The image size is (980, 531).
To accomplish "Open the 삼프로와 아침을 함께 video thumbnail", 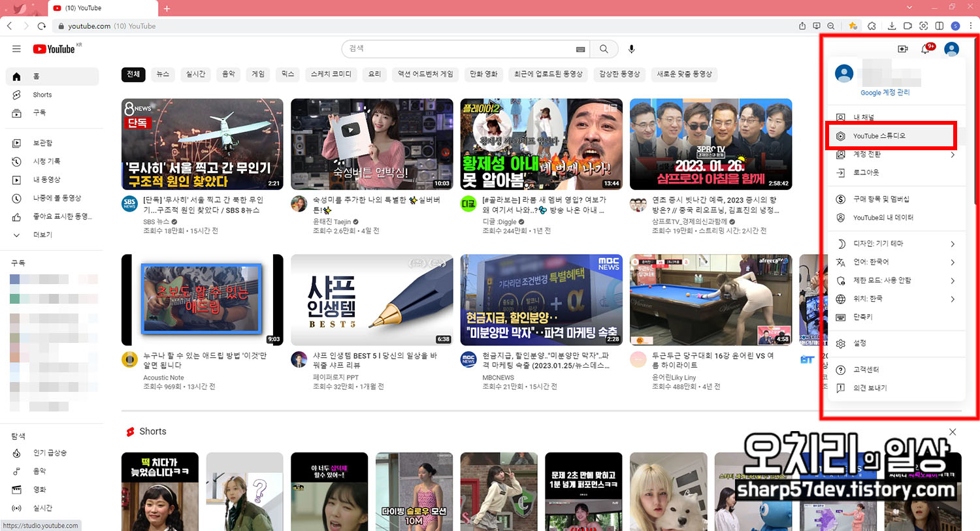I will click(x=711, y=144).
